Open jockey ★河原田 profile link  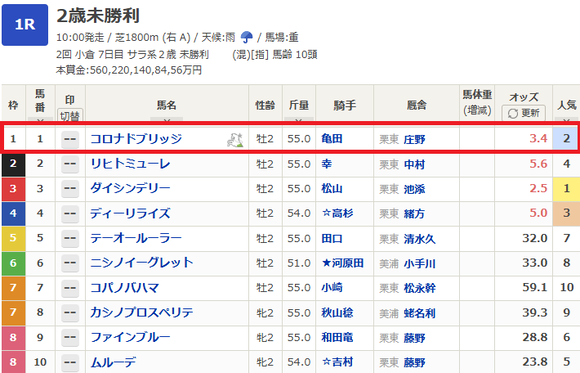(x=343, y=263)
